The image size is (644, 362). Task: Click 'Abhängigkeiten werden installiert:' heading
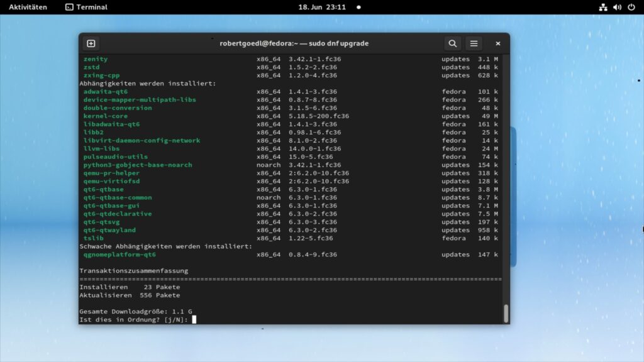click(x=147, y=84)
